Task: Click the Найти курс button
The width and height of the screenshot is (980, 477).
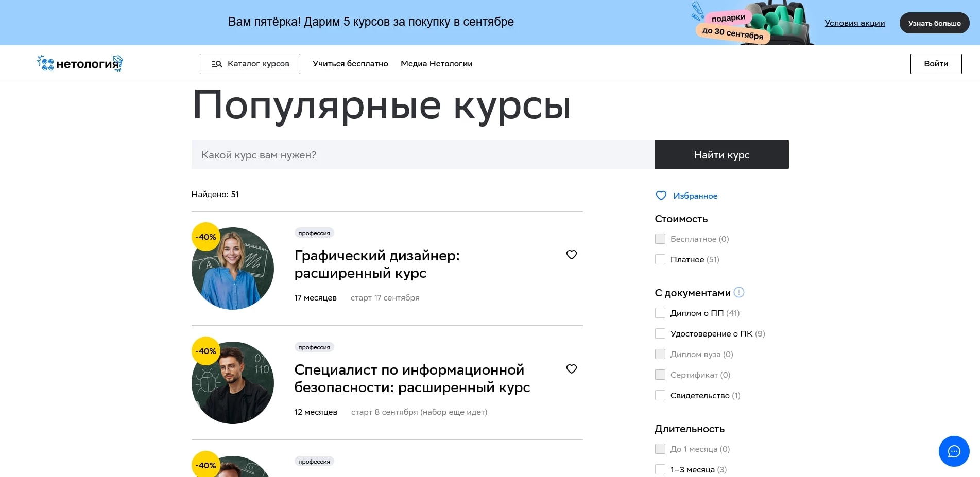Action: coord(721,154)
